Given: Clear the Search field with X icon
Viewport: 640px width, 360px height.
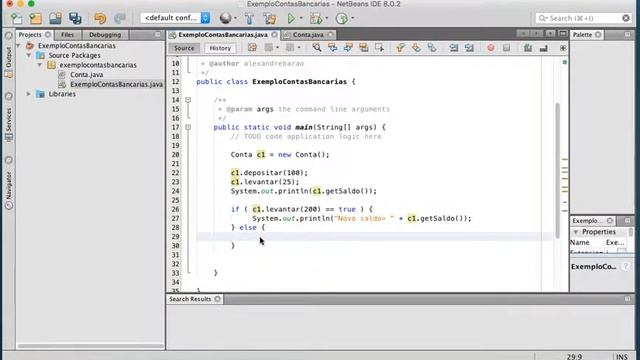Looking at the screenshot, I should click(626, 18).
